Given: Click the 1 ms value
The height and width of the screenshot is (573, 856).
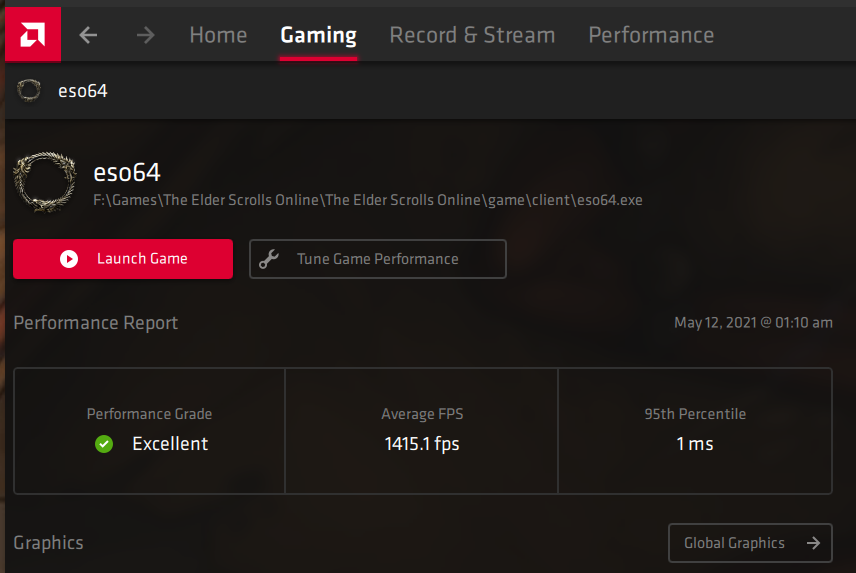Looking at the screenshot, I should click(x=695, y=444).
